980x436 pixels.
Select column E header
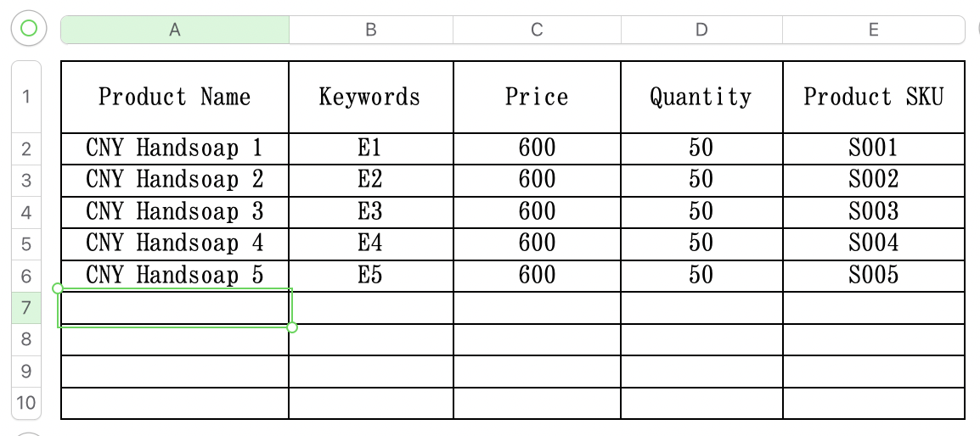click(x=874, y=30)
